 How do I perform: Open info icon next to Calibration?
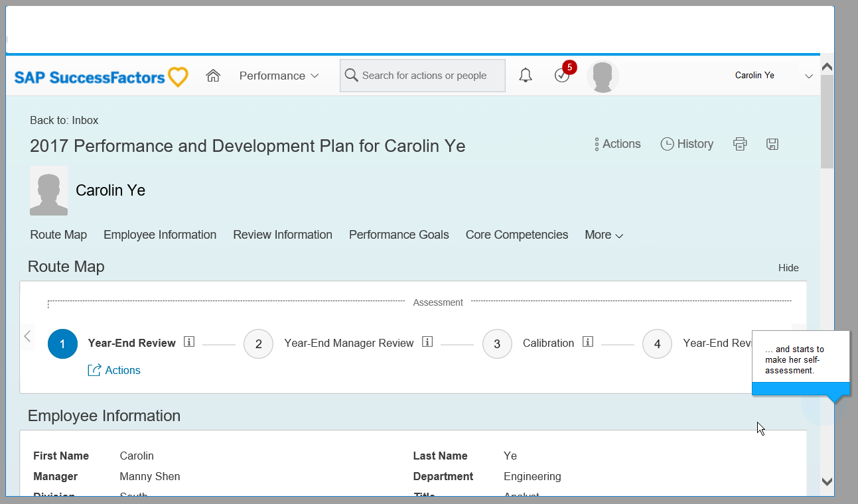(x=587, y=342)
